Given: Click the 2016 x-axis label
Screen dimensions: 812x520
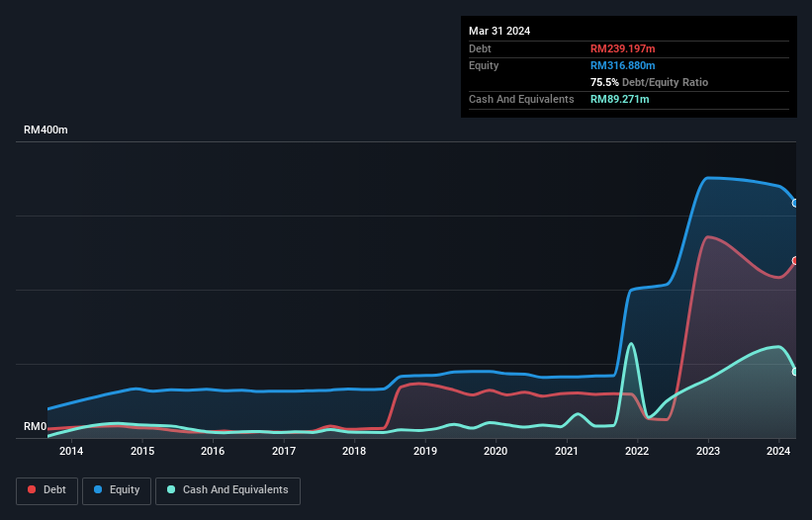Looking at the screenshot, I should pyautogui.click(x=213, y=451).
